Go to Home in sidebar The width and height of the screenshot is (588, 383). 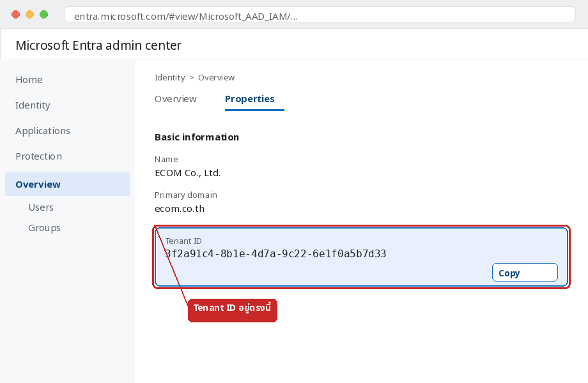[x=29, y=80]
